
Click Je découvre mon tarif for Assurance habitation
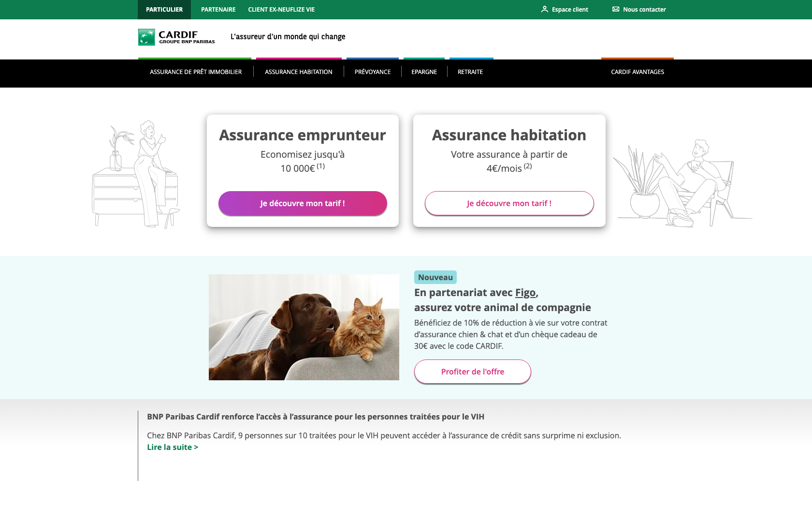pos(508,203)
